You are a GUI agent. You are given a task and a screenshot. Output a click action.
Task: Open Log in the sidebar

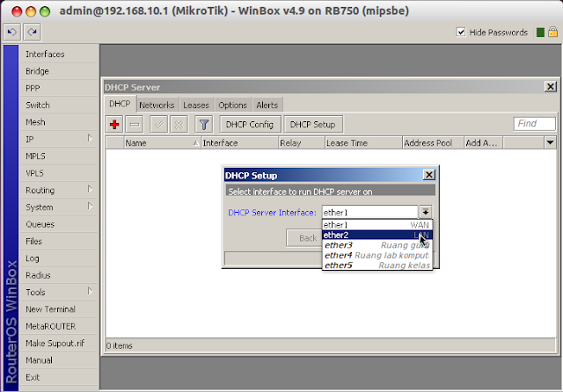pos(59,258)
